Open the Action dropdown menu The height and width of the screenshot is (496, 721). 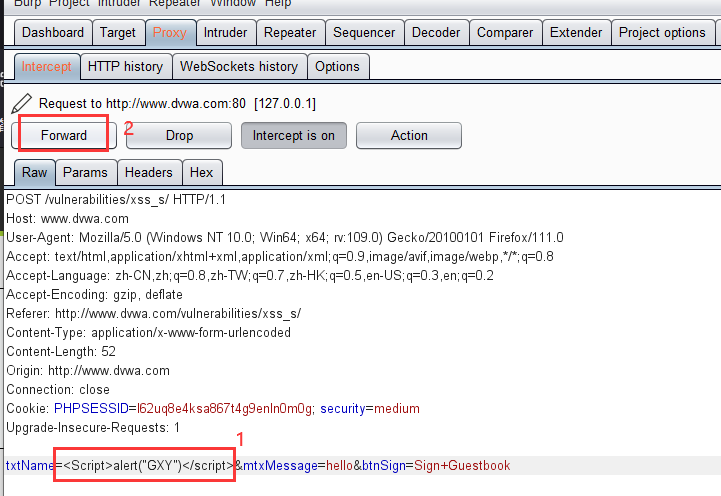[409, 136]
